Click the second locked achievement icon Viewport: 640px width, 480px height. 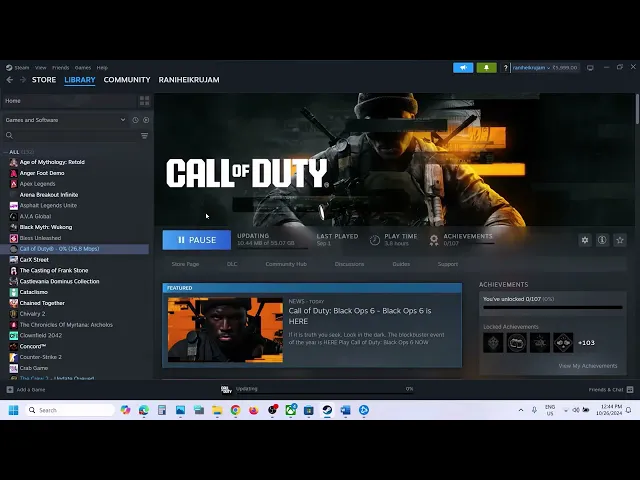click(516, 342)
